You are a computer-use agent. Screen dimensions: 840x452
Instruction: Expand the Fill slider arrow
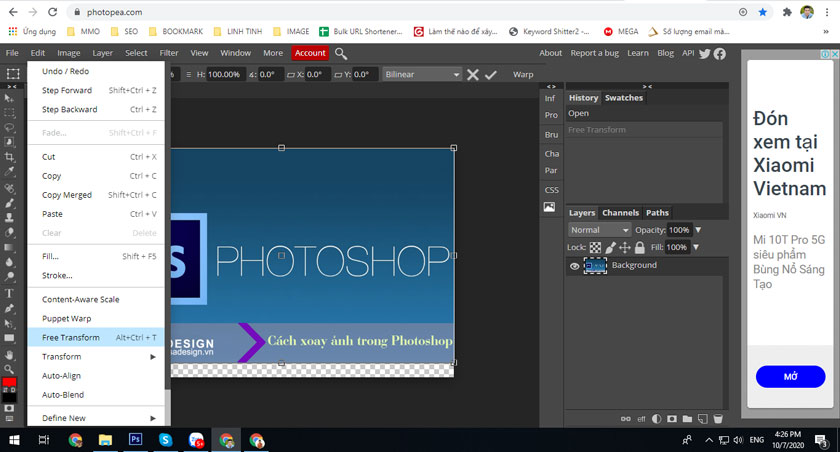point(696,247)
